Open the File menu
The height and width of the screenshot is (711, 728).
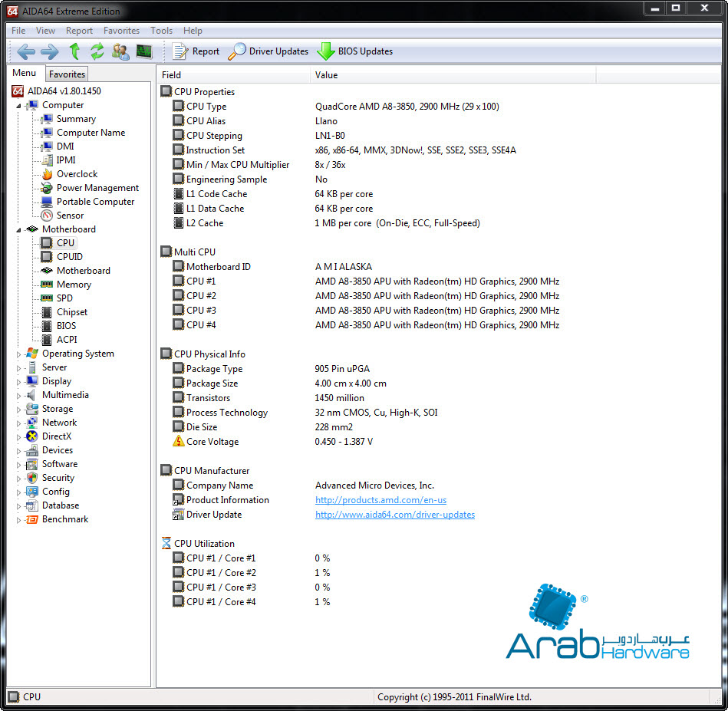click(x=18, y=31)
